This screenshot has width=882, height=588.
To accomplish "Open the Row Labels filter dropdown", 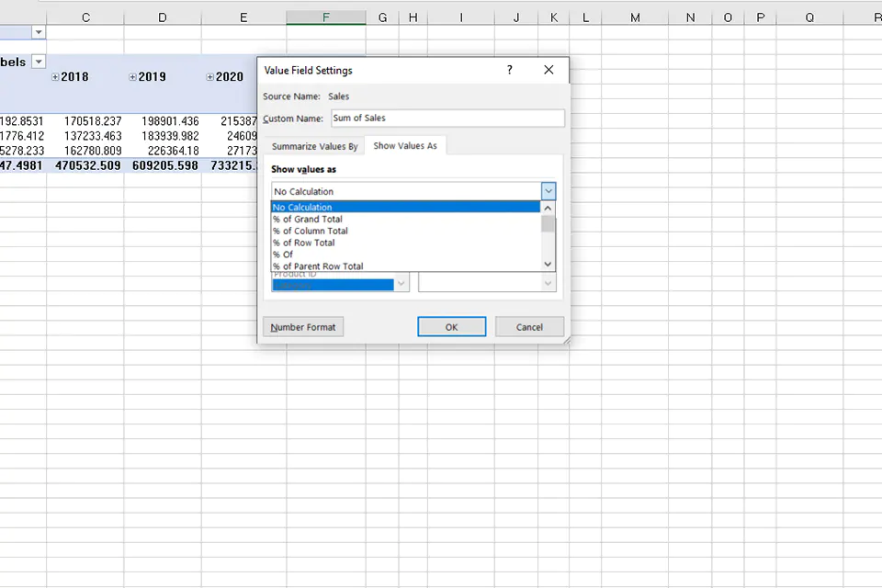I will pos(38,62).
